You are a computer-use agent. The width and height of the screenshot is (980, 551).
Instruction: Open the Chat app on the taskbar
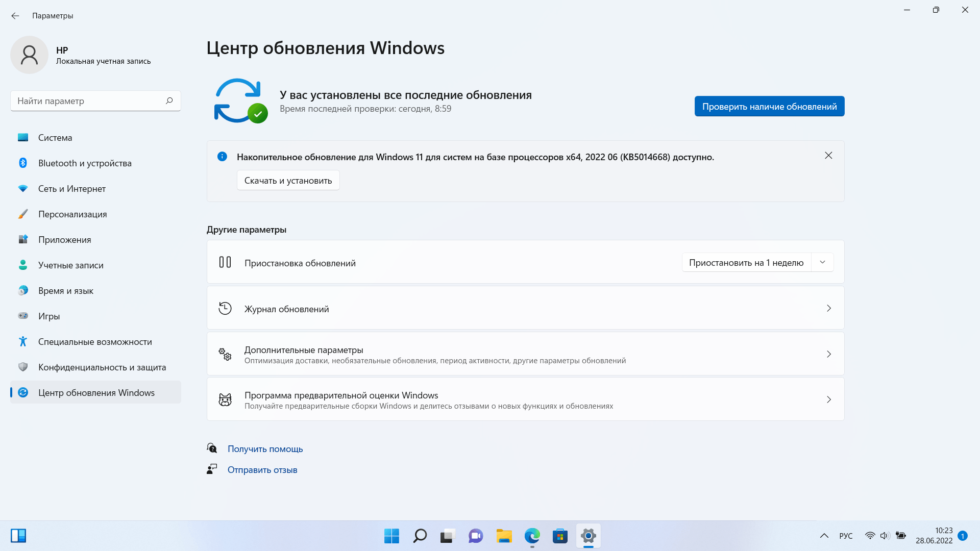(x=476, y=536)
